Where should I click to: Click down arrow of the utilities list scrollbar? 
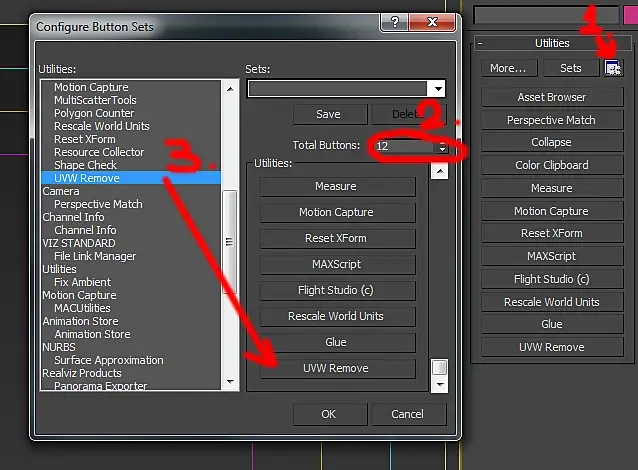click(x=230, y=382)
